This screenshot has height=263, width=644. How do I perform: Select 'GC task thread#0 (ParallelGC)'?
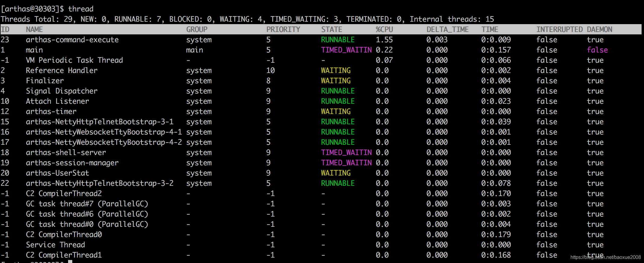[87, 224]
